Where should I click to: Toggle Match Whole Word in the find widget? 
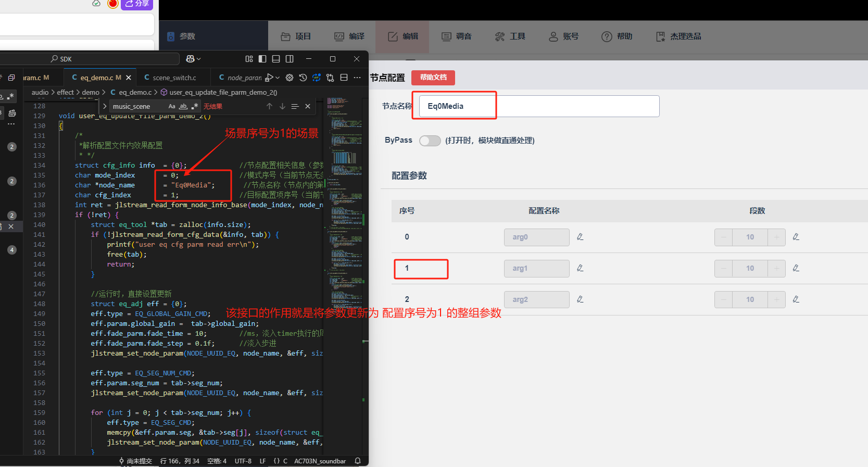[183, 106]
